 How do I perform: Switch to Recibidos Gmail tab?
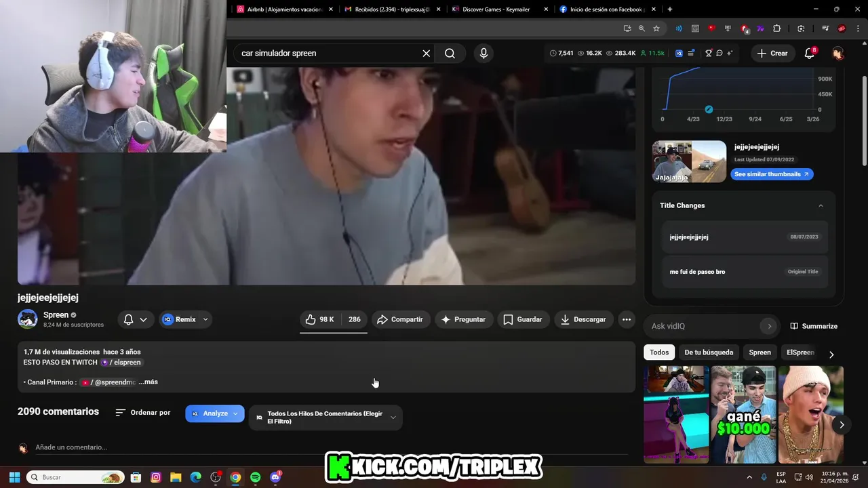[x=392, y=9]
